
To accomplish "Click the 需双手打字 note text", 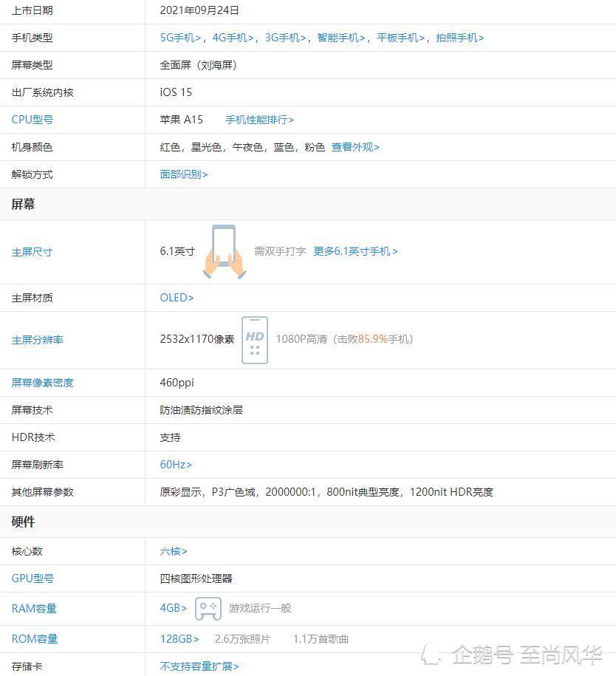I will 280,251.
